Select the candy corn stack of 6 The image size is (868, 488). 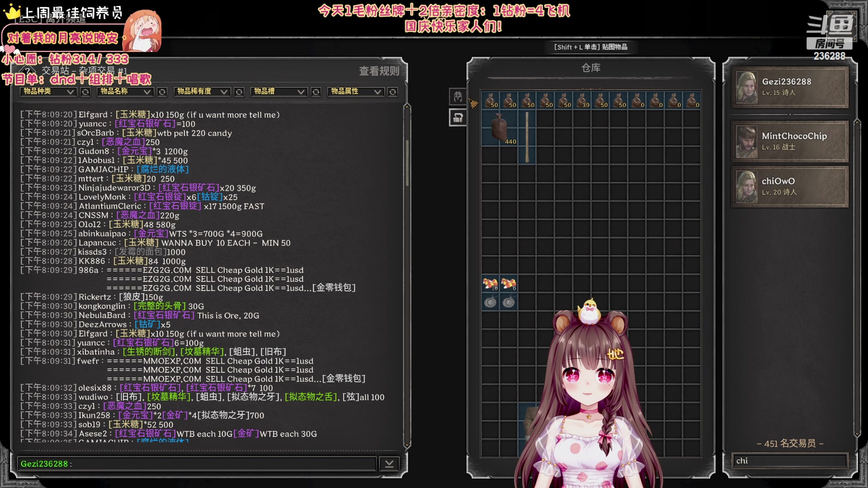509,283
